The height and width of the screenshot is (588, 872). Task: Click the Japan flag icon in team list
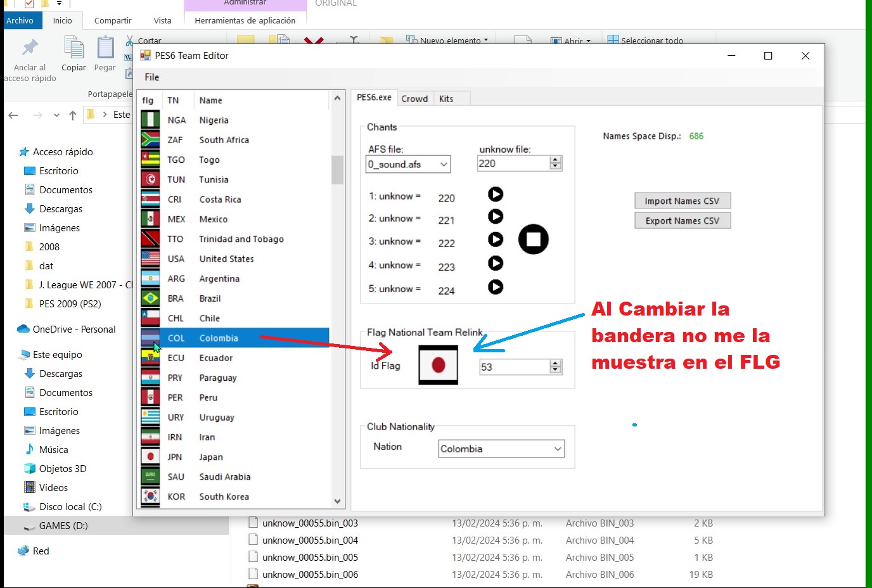(x=150, y=456)
